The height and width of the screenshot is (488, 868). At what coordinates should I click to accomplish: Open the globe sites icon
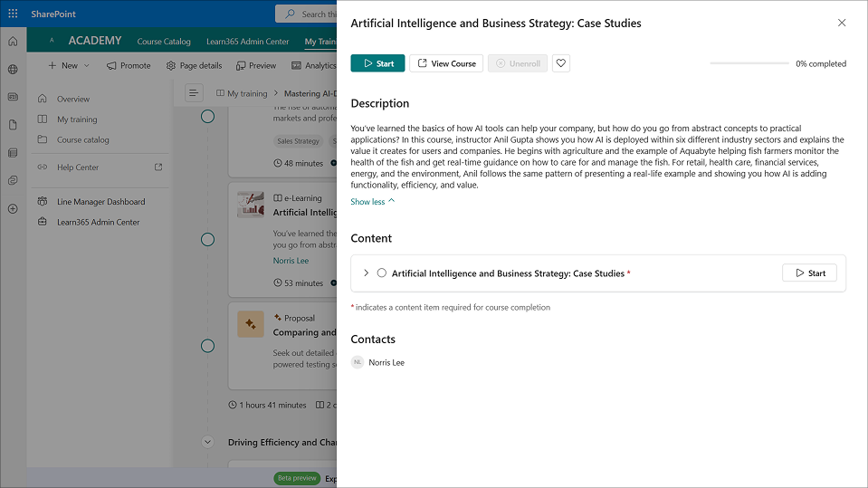point(13,70)
